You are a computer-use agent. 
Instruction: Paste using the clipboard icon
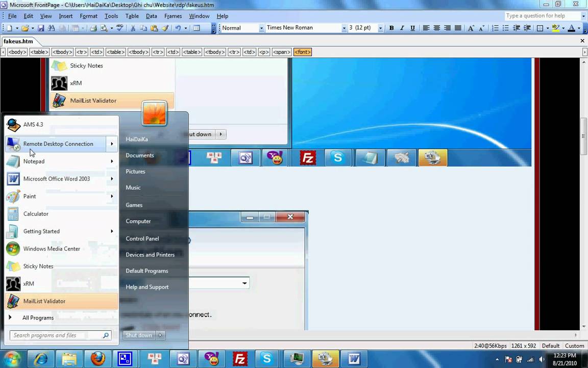point(154,28)
